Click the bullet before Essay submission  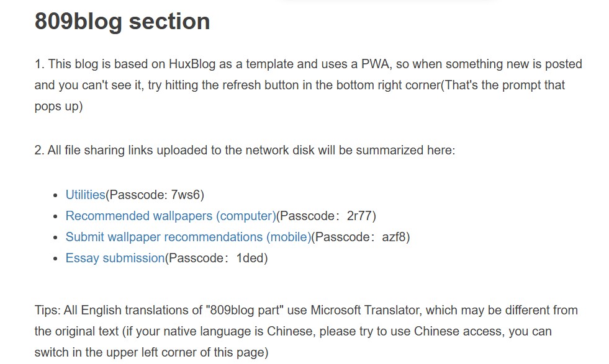55,259
